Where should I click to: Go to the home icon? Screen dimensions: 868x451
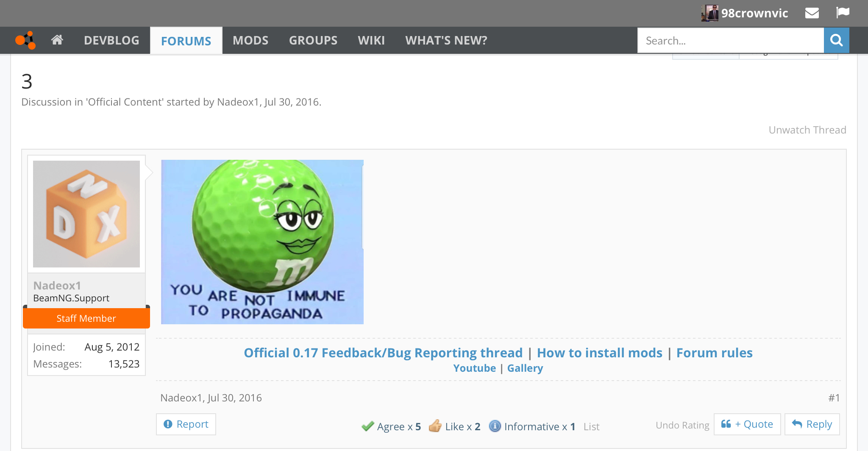pos(57,40)
